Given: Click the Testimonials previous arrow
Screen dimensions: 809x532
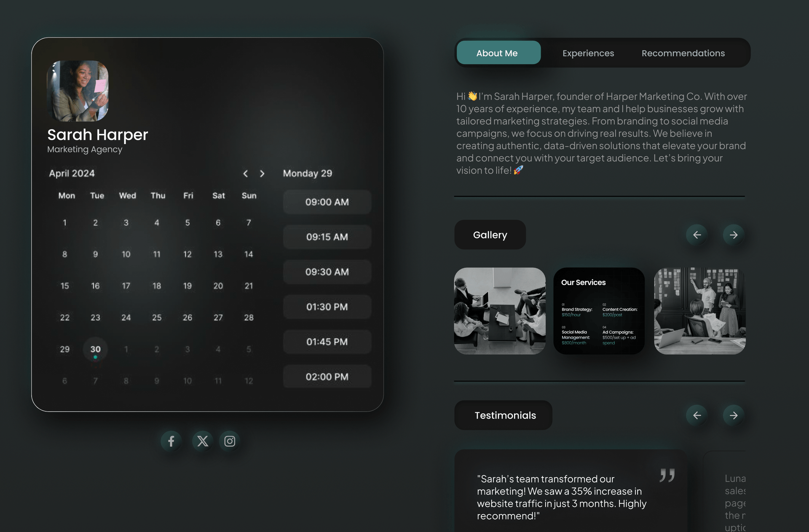Looking at the screenshot, I should click(x=697, y=415).
